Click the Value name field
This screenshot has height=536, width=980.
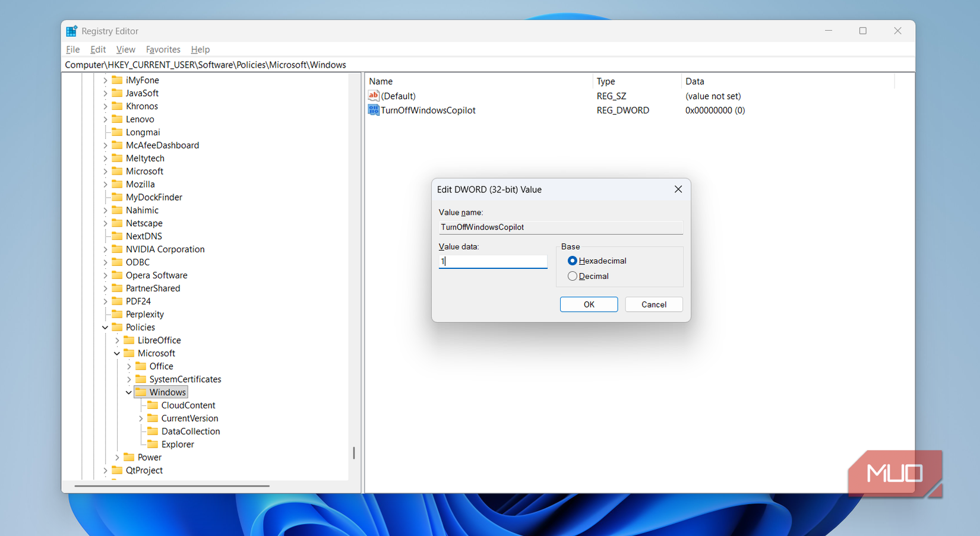(x=561, y=227)
